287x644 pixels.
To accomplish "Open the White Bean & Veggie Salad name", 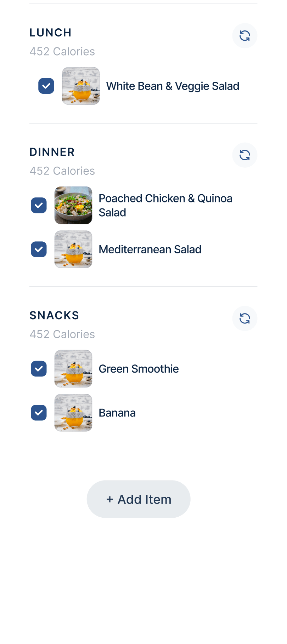I will pyautogui.click(x=173, y=86).
